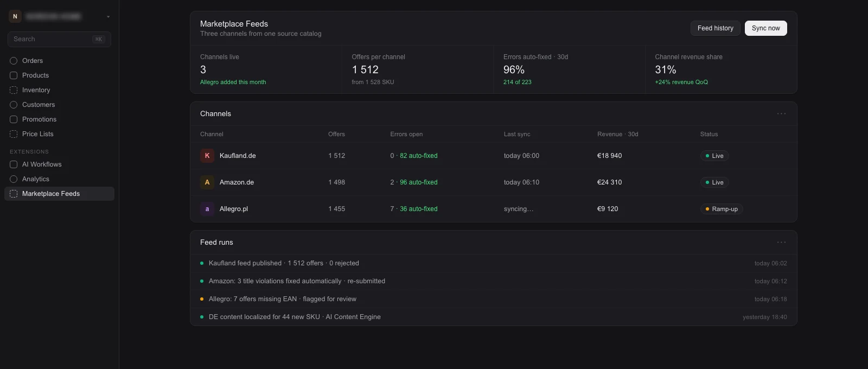
Task: Click the Allegro.pl logo badge
Action: click(x=207, y=209)
